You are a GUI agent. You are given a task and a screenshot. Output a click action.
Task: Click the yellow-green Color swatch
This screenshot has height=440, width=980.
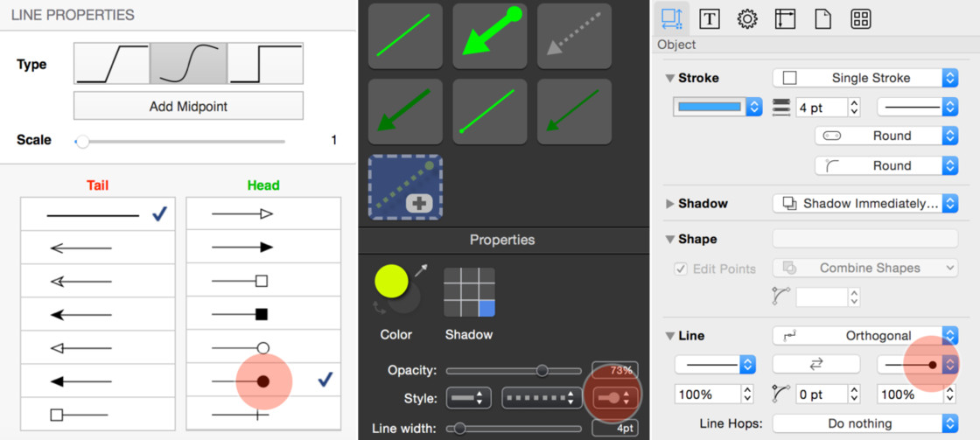[x=393, y=282]
